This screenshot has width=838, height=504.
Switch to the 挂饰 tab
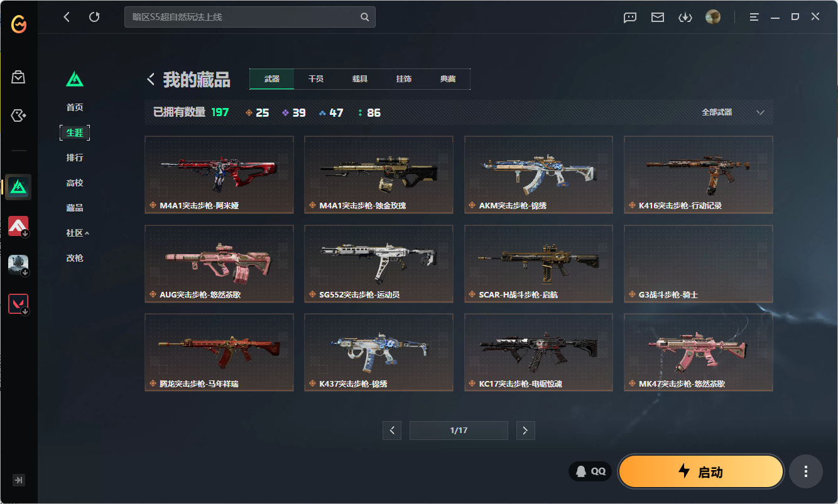(x=404, y=79)
